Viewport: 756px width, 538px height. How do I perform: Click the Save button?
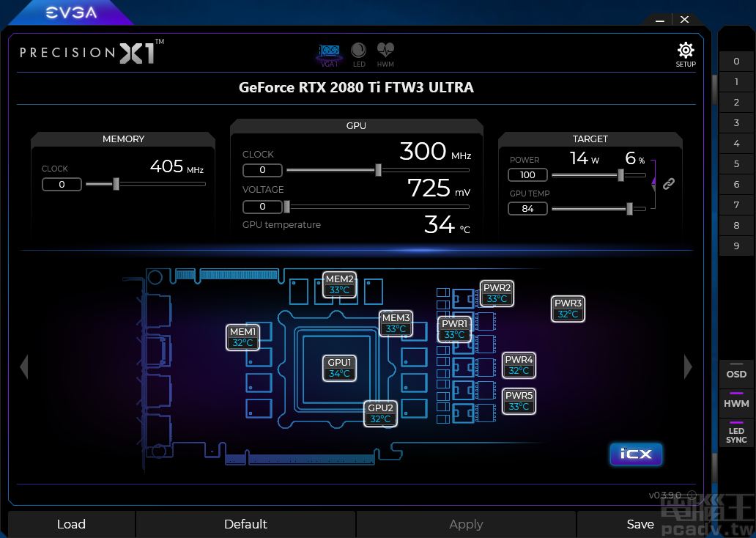(640, 524)
